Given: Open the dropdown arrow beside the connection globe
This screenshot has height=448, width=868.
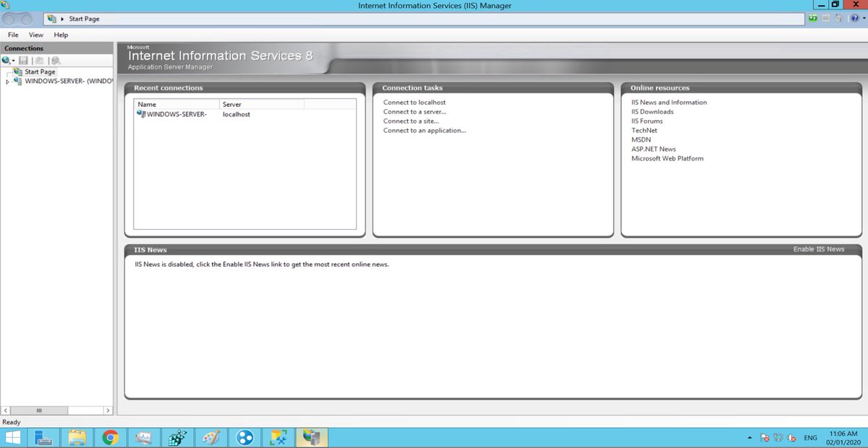Looking at the screenshot, I should click(13, 61).
